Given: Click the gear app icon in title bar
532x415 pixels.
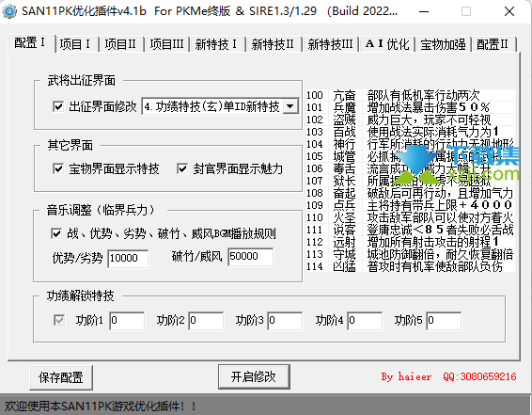Looking at the screenshot, I should (x=9, y=11).
